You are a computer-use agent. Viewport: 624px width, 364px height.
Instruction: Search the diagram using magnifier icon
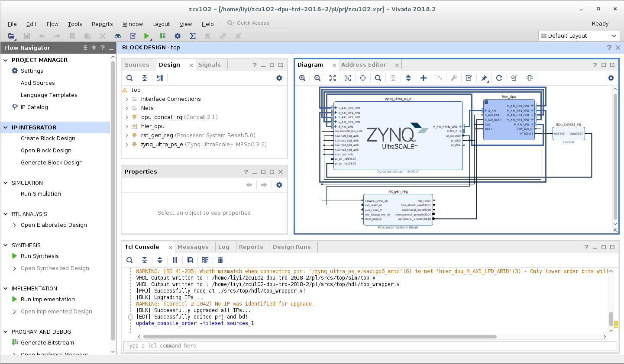pos(378,78)
